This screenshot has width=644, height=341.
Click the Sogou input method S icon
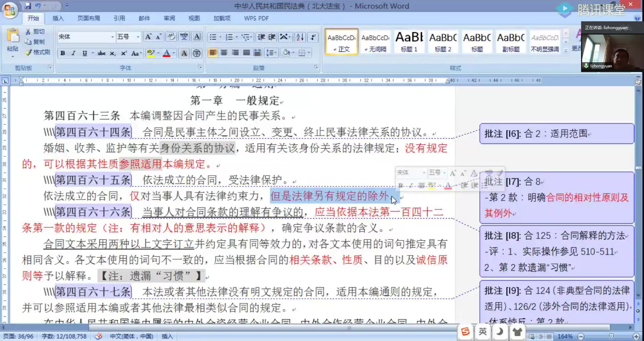pos(465,332)
